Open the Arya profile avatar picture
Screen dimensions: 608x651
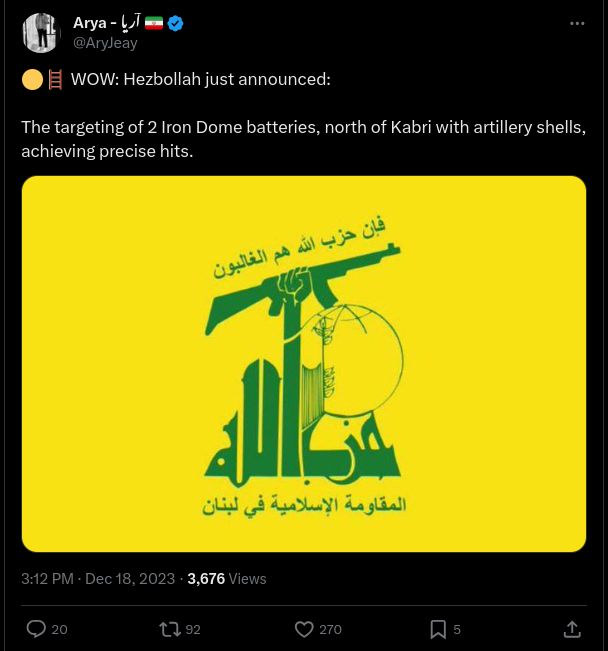[x=41, y=33]
